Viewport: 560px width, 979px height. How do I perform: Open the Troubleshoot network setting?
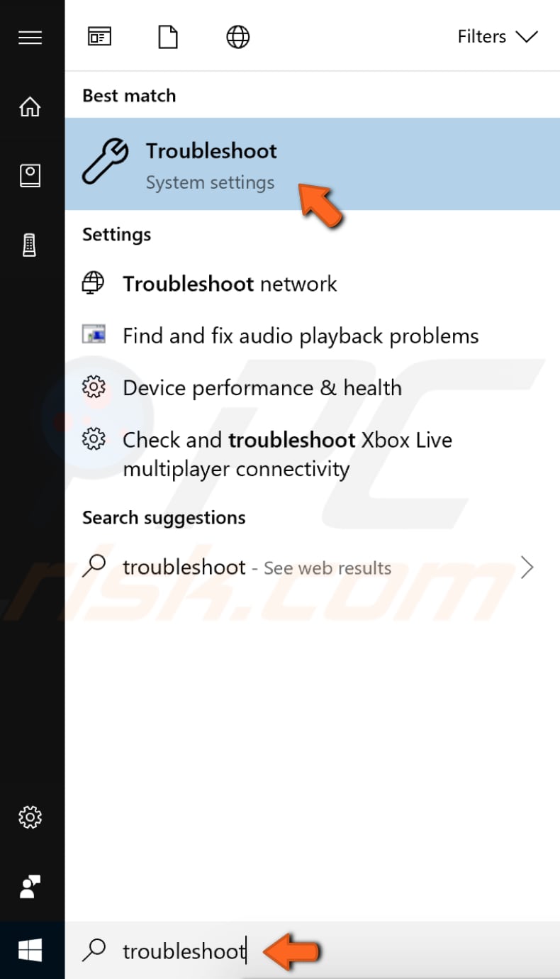(x=229, y=284)
